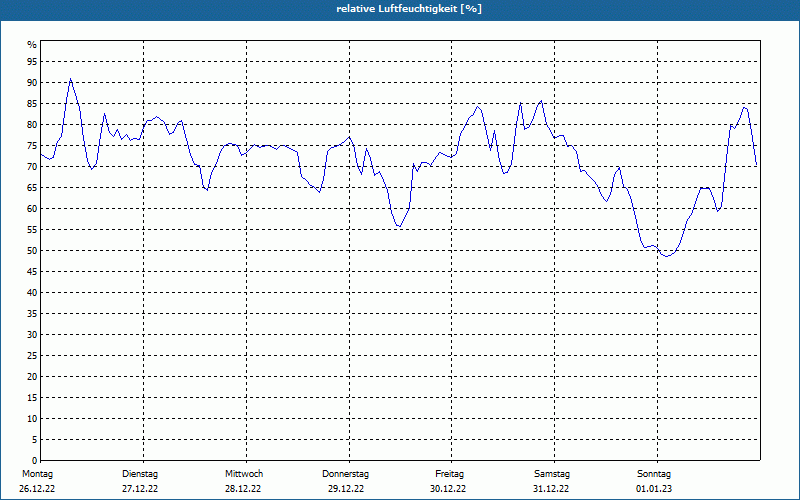Click the '%' unit label on the y-axis
Image resolution: width=800 pixels, height=500 pixels.
click(32, 45)
